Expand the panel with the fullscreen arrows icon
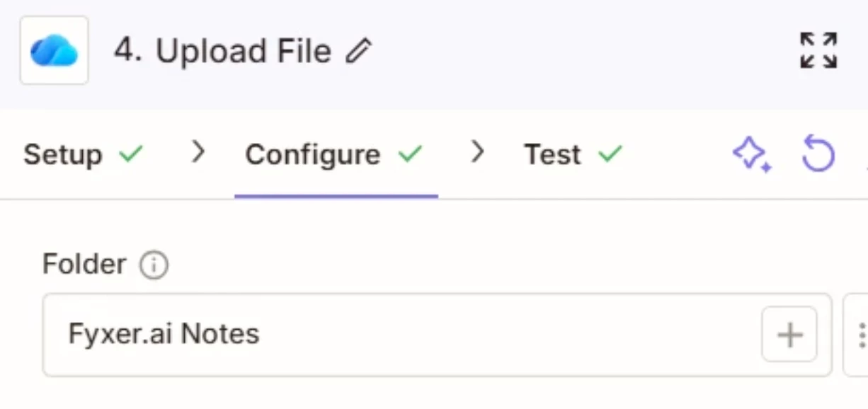This screenshot has height=409, width=868. [818, 51]
